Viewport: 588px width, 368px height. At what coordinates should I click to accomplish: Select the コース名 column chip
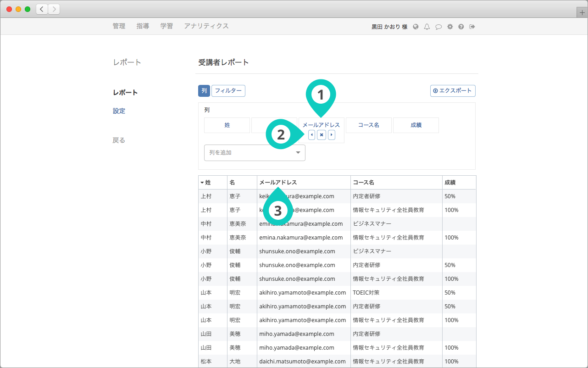pyautogui.click(x=369, y=125)
